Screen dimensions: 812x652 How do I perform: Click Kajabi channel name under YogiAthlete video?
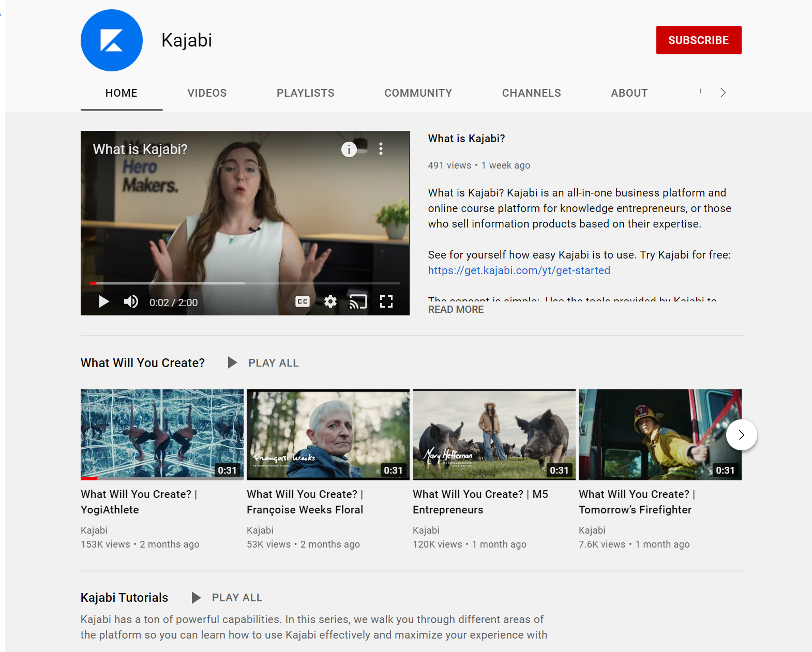click(94, 530)
